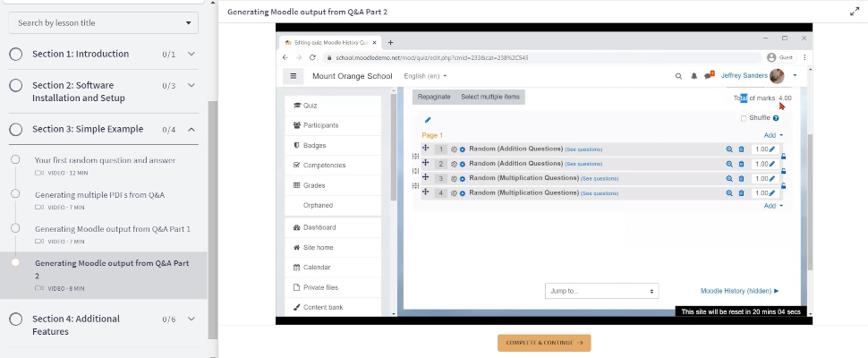Expand Section 4: Additional Features chevron
Image resolution: width=868 pixels, height=358 pixels.
coord(191,319)
